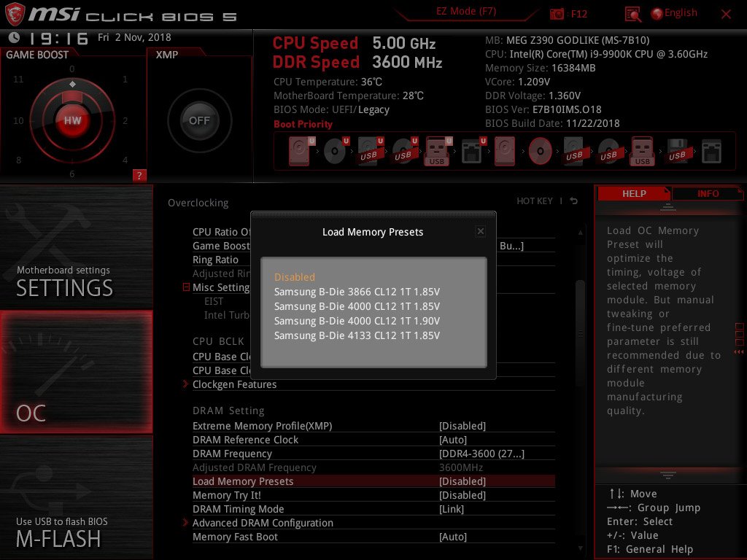Open the OC overclocking section

pyautogui.click(x=76, y=372)
